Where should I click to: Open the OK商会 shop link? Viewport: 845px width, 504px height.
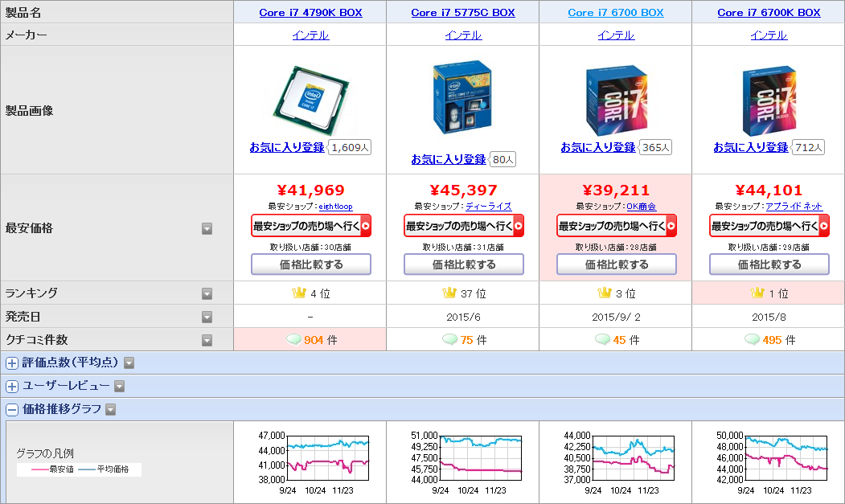coord(642,207)
